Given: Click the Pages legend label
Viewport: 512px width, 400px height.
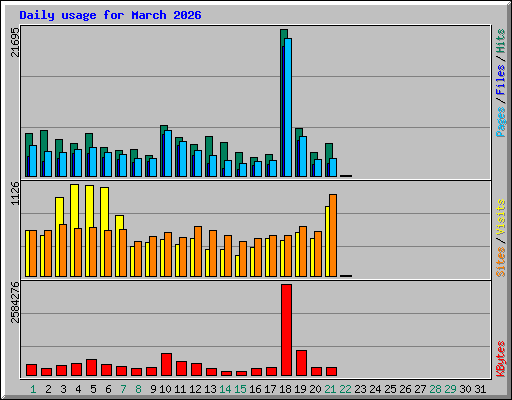Looking at the screenshot, I should tap(500, 122).
